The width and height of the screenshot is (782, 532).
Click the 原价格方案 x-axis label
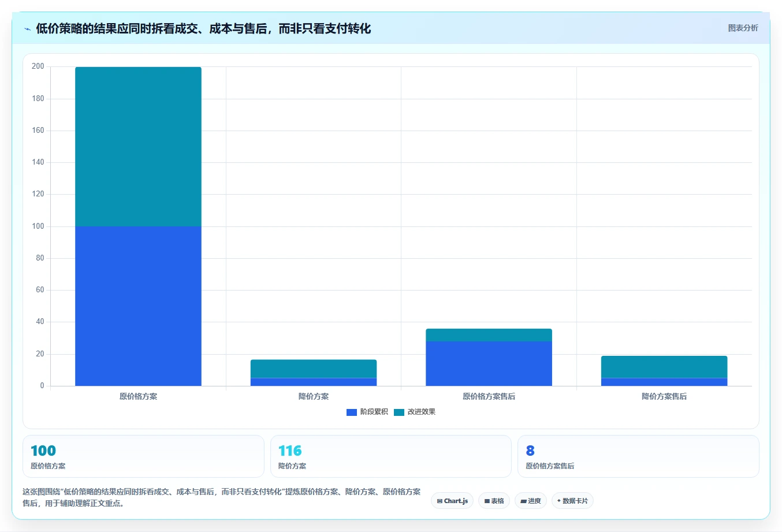click(x=139, y=396)
